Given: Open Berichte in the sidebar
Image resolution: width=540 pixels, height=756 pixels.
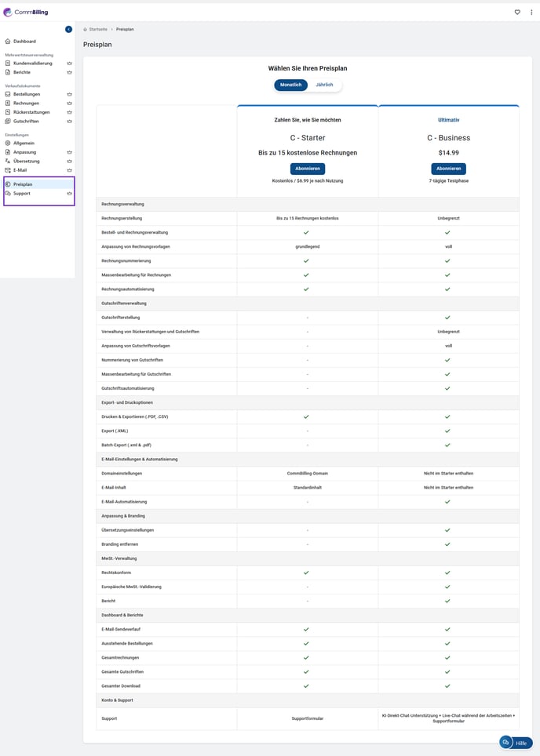Looking at the screenshot, I should (22, 72).
